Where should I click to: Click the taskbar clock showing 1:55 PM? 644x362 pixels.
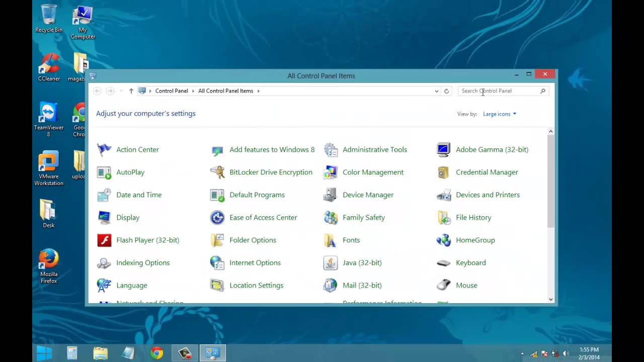[589, 353]
